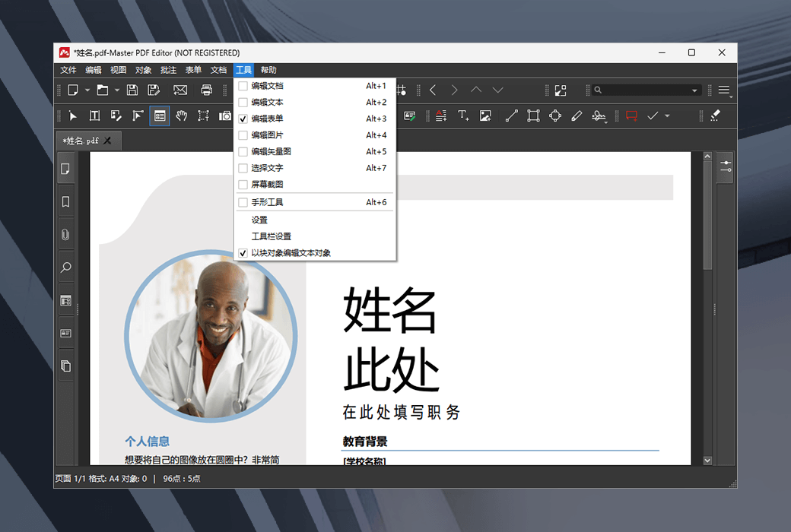The height and width of the screenshot is (532, 791).
Task: Close the 姓名.pdf document tab
Action: point(107,140)
